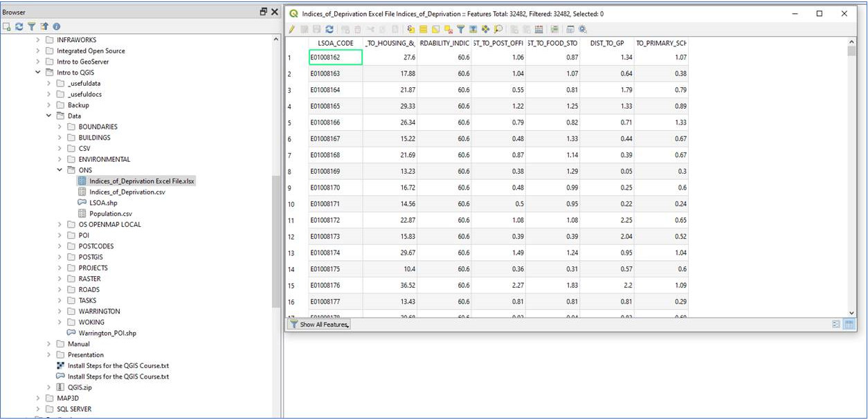
Task: Open the Conditional Formatting panel
Action: pyautogui.click(x=554, y=29)
